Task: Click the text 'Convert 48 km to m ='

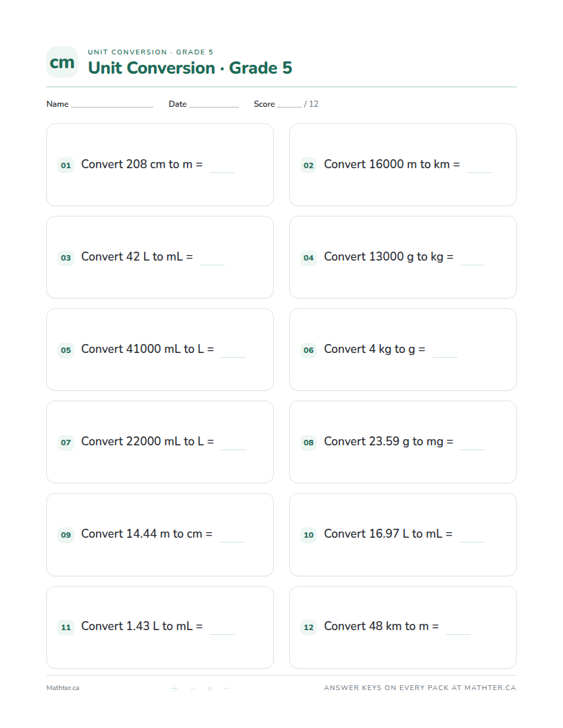Action: coord(381,627)
